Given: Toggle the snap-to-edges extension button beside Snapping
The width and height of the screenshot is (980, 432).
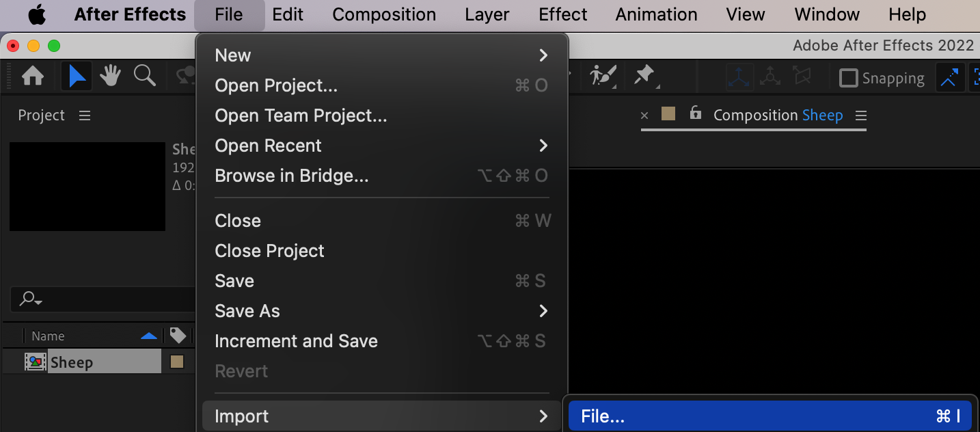Looking at the screenshot, I should point(949,78).
